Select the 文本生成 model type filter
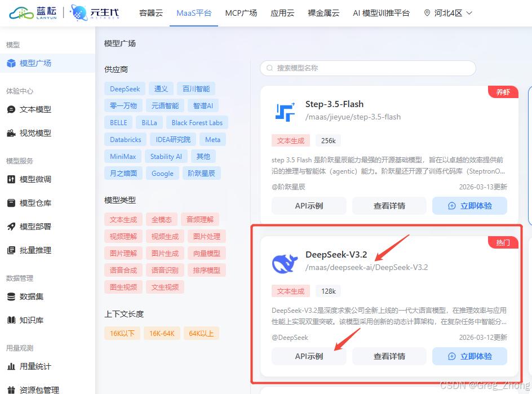532x394 pixels. [123, 220]
